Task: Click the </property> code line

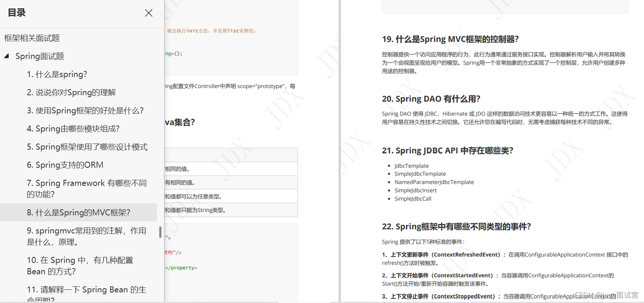Action: point(181,268)
